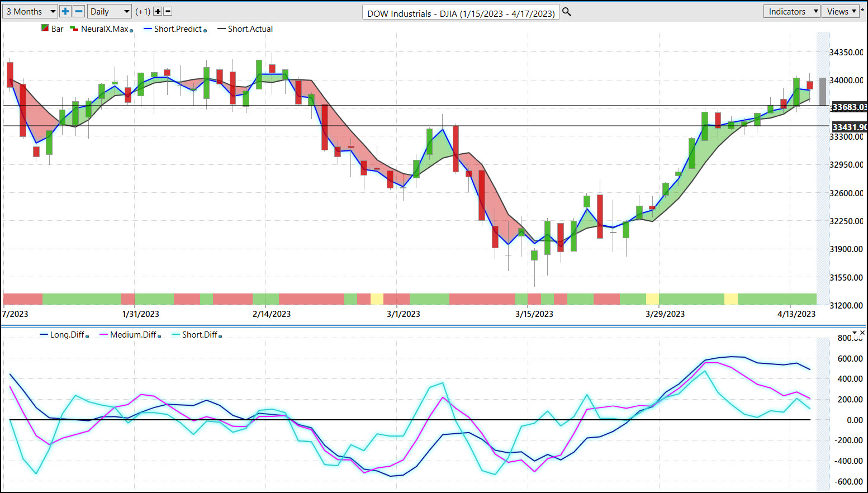Select the Short.Predict legend label
This screenshot has width=868, height=493.
178,29
